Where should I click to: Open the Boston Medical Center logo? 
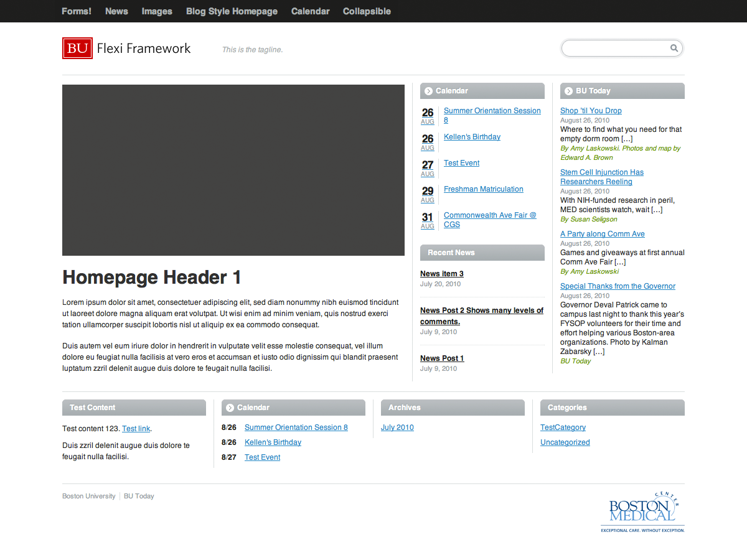[x=642, y=511]
